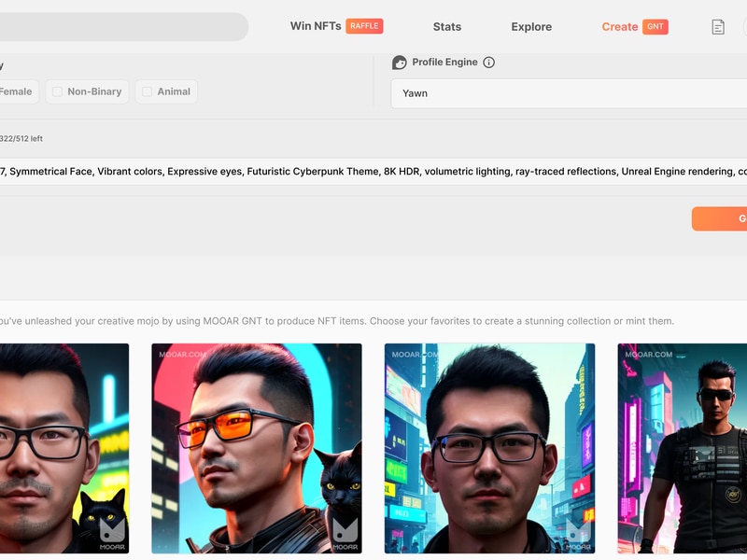The height and width of the screenshot is (560, 747).
Task: Click the prompt text field
Action: click(x=373, y=172)
